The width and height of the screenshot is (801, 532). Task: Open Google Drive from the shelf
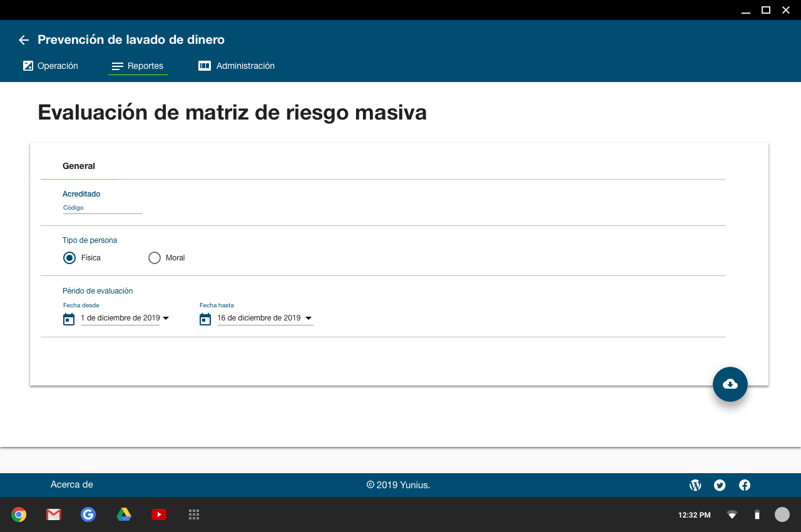coord(124,514)
